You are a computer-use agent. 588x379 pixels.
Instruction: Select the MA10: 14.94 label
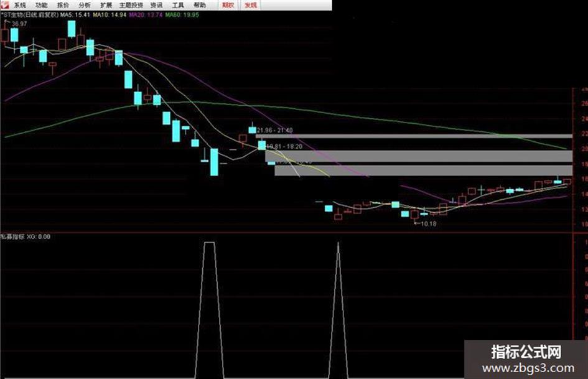tap(110, 15)
